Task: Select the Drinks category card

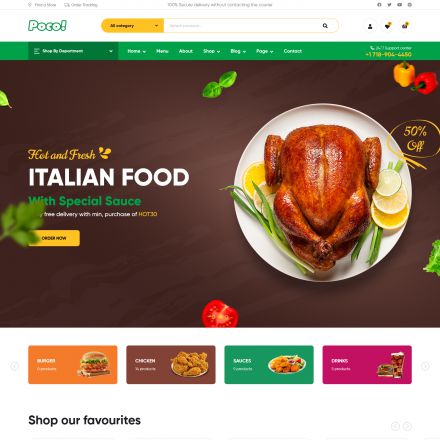Action: [367, 365]
